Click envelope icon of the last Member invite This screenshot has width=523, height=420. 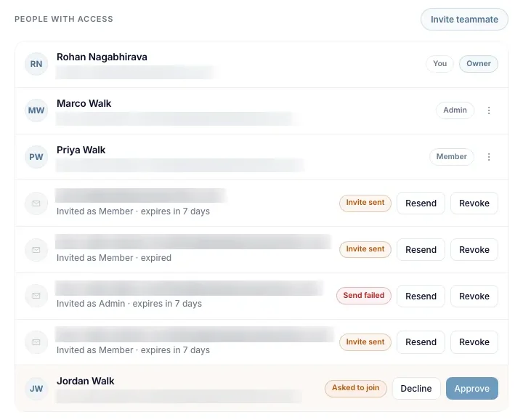tap(36, 342)
